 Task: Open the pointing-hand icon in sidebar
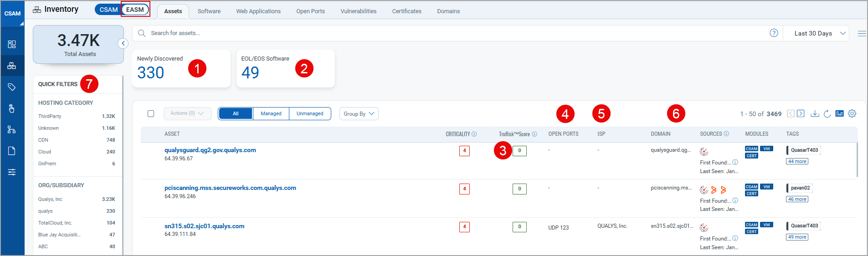tap(12, 108)
